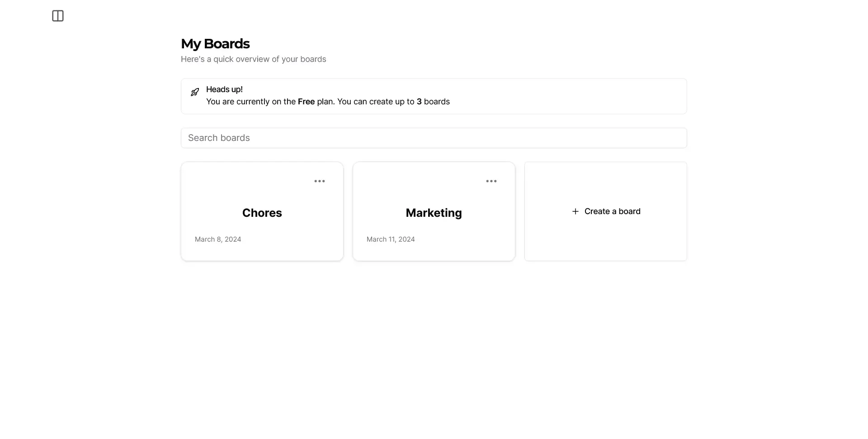Screen dimensions: 868x439
Task: Click the Create a board button
Action: [606, 211]
